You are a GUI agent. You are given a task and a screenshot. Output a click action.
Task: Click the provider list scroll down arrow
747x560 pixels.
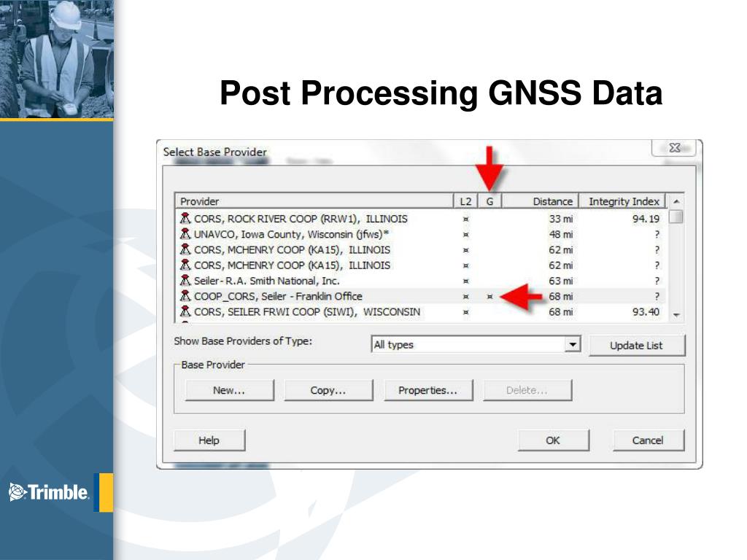676,315
